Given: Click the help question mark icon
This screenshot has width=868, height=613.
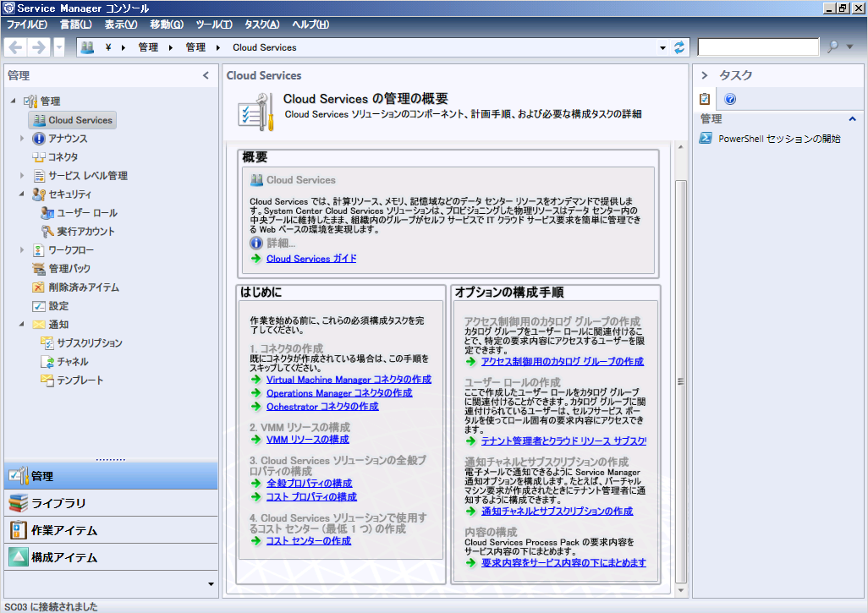Looking at the screenshot, I should (x=730, y=99).
